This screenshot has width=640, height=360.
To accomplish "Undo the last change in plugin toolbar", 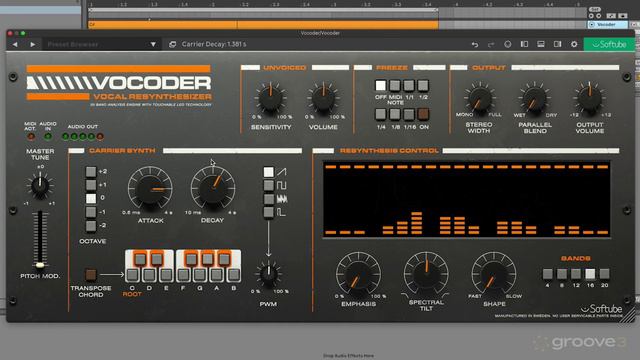I will pos(475,44).
